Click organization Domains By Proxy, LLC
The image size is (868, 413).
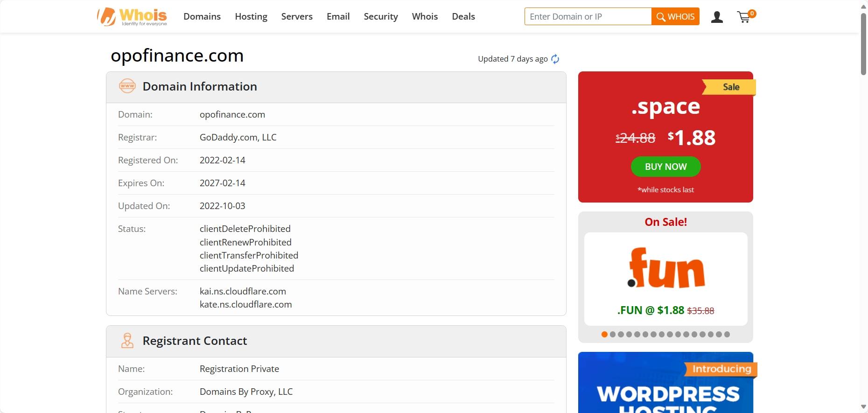246,392
